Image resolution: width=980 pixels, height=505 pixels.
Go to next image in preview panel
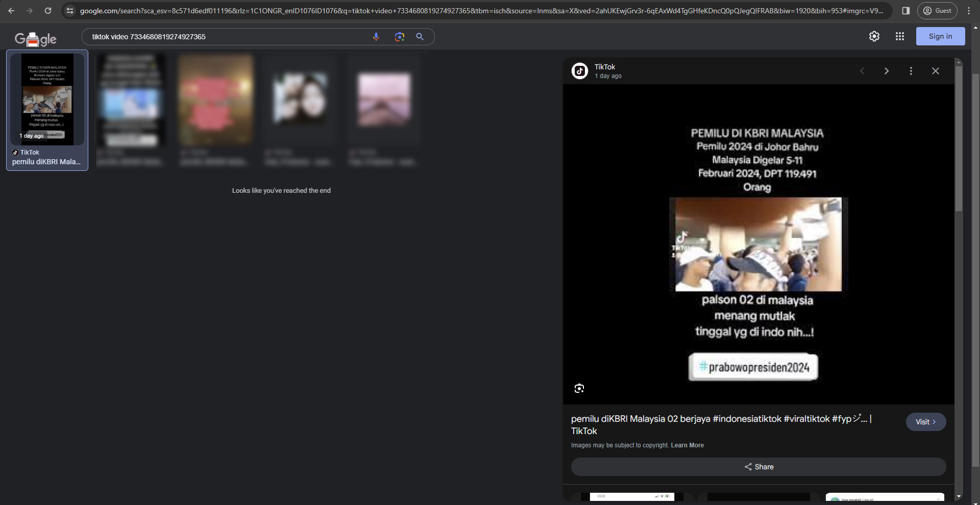pos(887,71)
